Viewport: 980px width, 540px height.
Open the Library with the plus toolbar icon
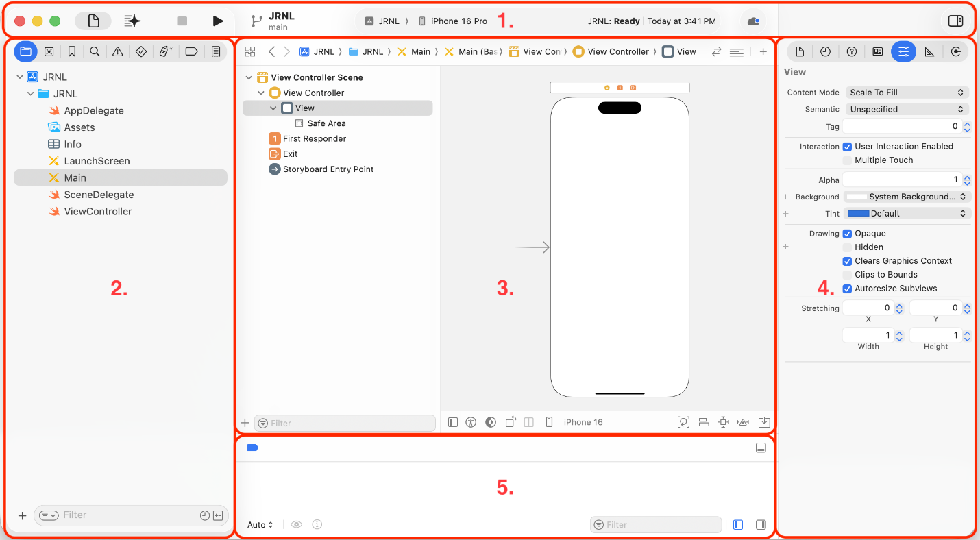coord(763,51)
